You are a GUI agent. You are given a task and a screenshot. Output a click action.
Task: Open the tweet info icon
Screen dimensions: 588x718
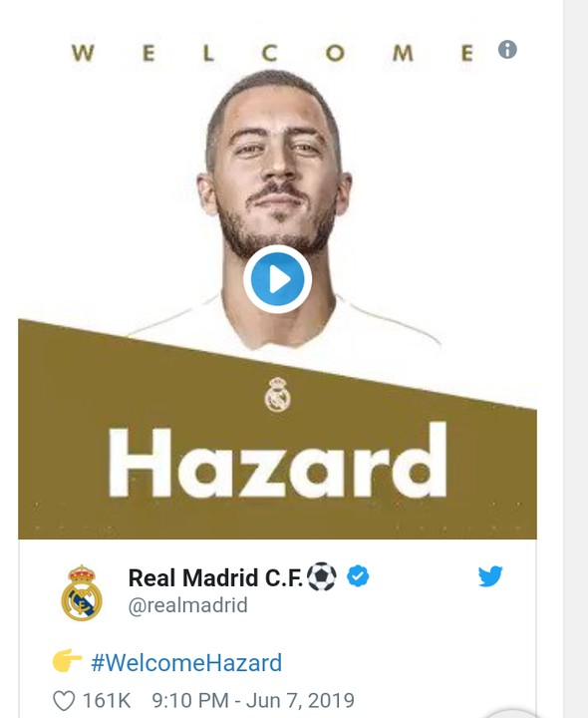(507, 50)
